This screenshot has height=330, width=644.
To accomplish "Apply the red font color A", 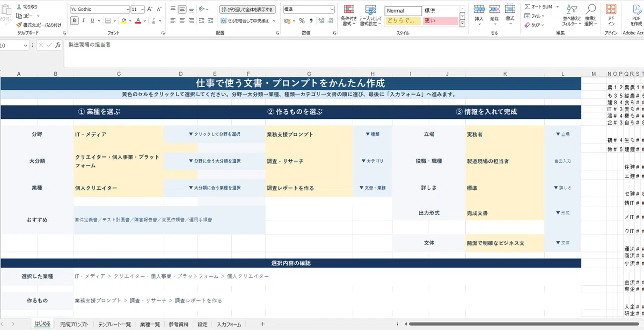I will pyautogui.click(x=138, y=20).
